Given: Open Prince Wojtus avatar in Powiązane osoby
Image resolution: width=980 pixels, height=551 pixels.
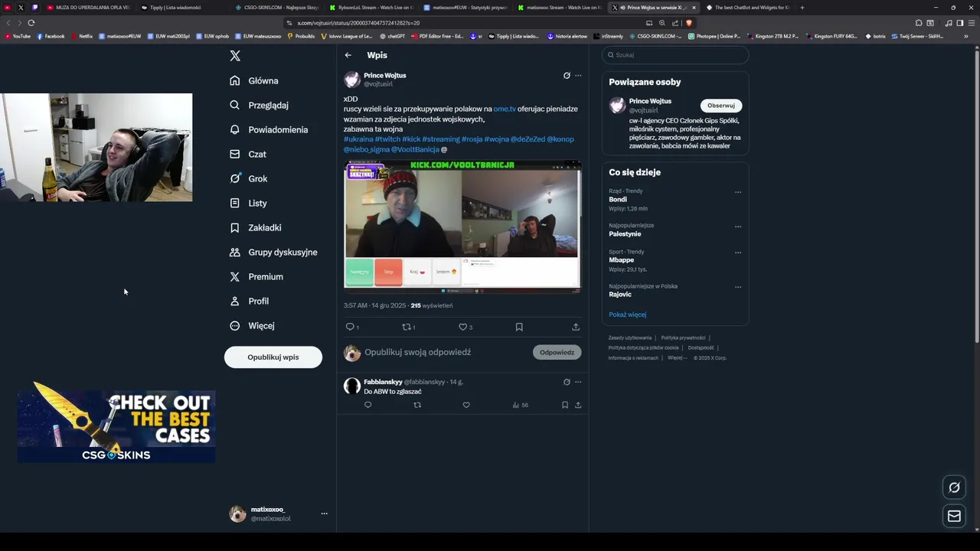Looking at the screenshot, I should (x=617, y=106).
